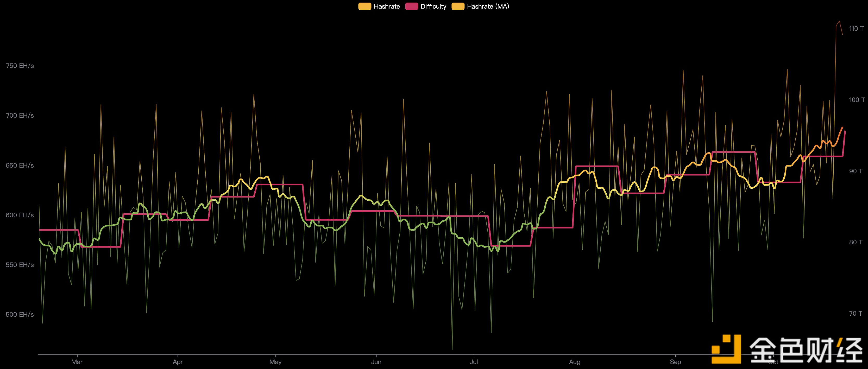Toggle the Hashrate (MA) legend entry
Viewport: 868px width, 369px height.
(x=480, y=7)
